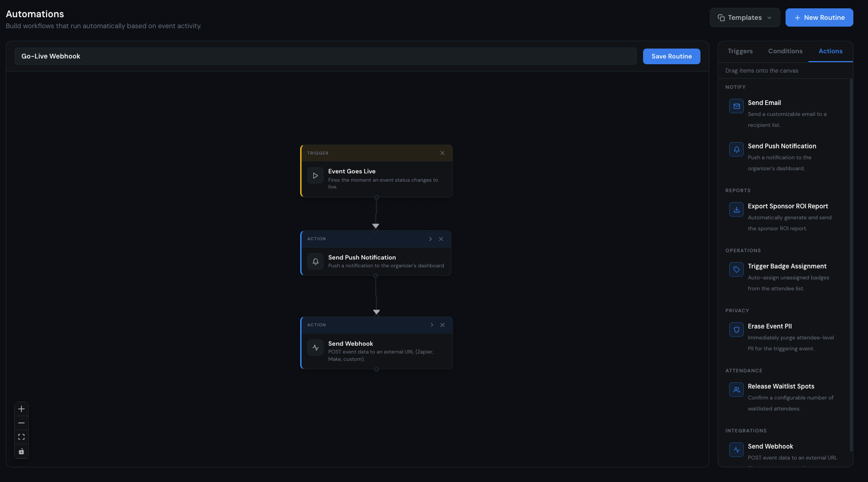Select the Release Waitlist Spots people icon
The height and width of the screenshot is (482, 868).
pos(736,390)
